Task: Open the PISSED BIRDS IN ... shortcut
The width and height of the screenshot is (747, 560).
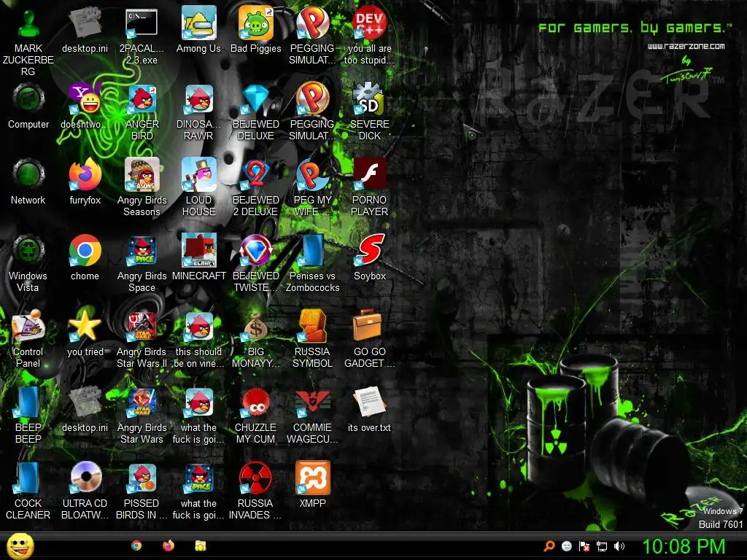Action: coord(142,478)
